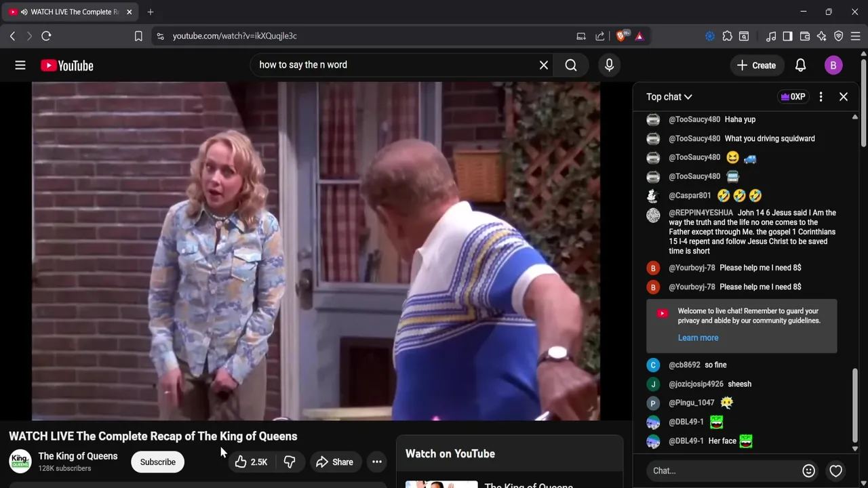Expand the Top chat mode dropdown
Viewport: 868px width, 488px height.
tap(669, 97)
